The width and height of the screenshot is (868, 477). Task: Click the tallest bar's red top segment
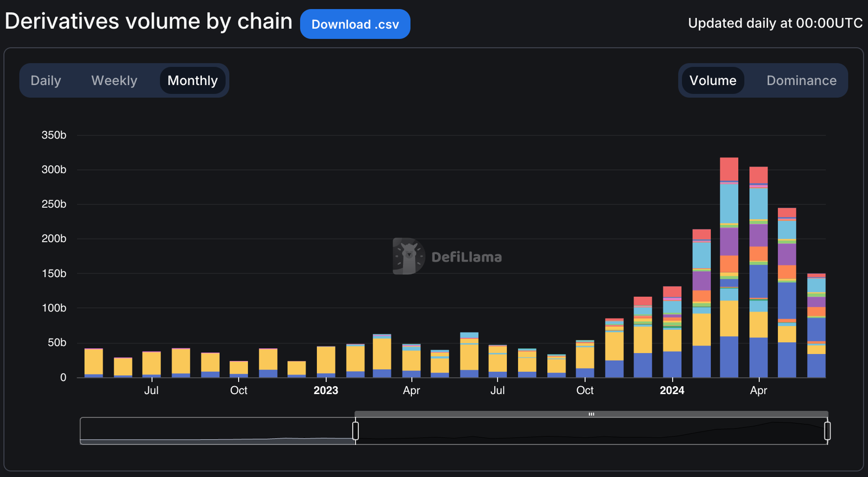coord(729,169)
